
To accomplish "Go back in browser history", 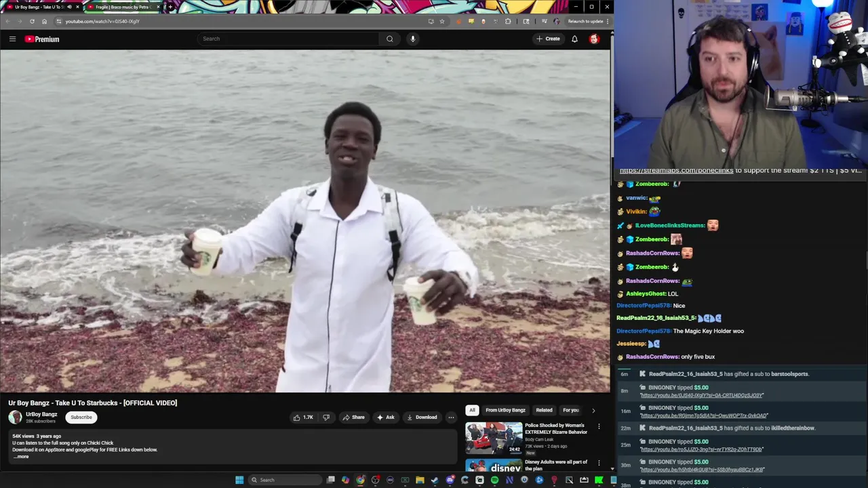I will click(7, 21).
